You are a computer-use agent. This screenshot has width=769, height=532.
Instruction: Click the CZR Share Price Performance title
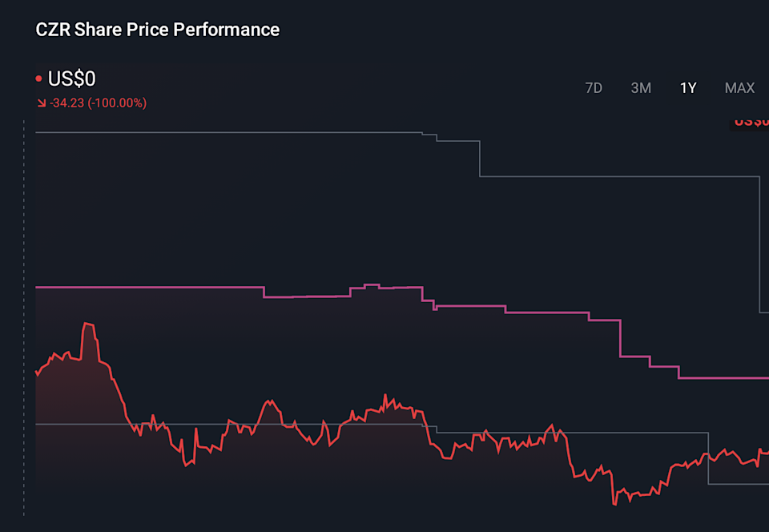[158, 30]
